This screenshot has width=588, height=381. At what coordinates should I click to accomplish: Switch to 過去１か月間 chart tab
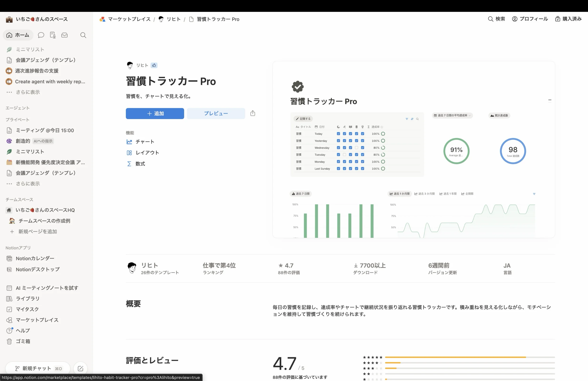[x=400, y=194]
